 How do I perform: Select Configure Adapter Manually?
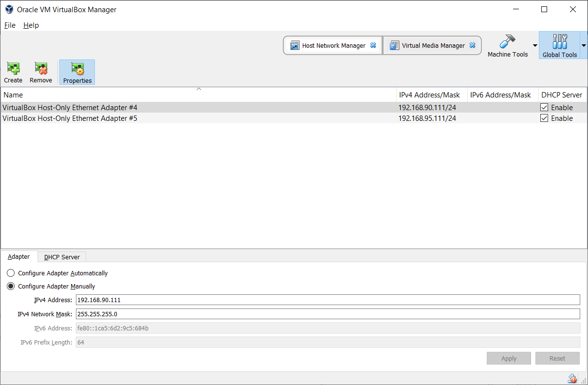coord(51,287)
